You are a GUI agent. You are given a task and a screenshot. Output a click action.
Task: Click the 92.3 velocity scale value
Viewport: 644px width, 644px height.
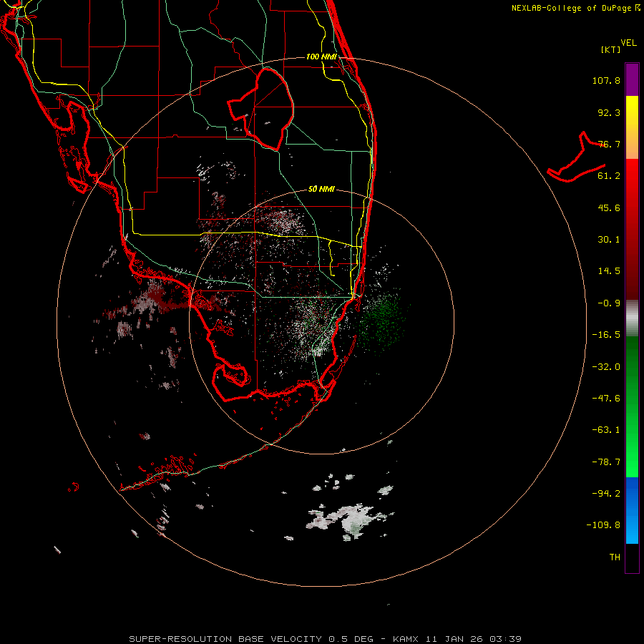point(609,112)
